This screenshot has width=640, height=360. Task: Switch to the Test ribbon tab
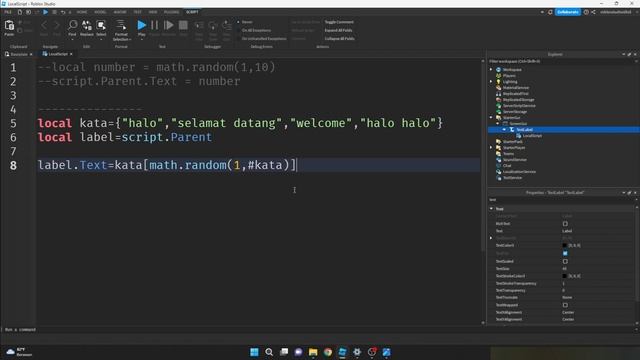coord(138,12)
